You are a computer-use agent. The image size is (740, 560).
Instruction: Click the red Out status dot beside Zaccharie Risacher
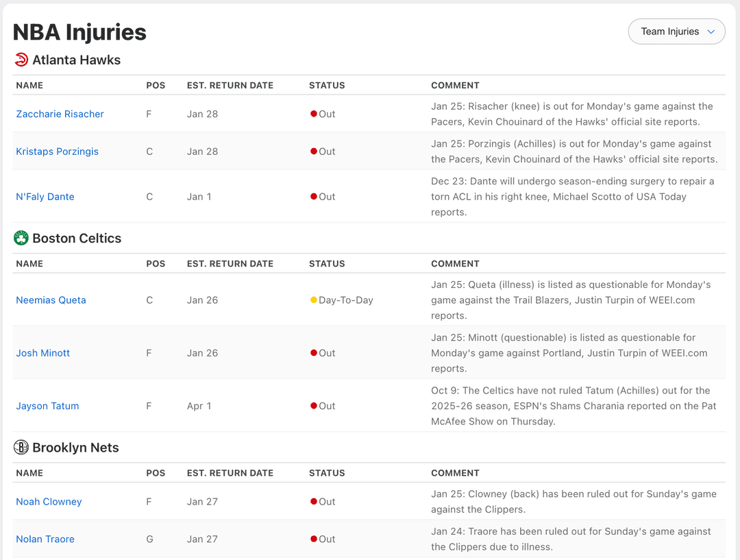(x=314, y=114)
